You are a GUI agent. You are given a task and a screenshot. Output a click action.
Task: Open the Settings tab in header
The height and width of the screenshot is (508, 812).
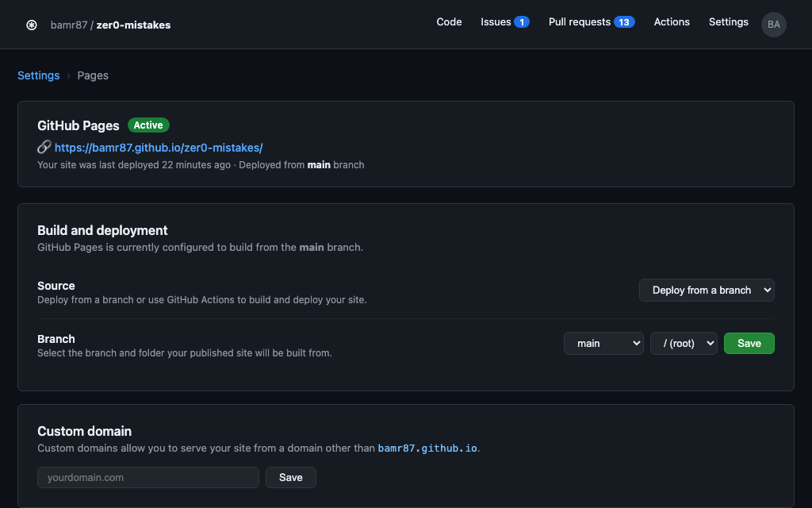(728, 21)
